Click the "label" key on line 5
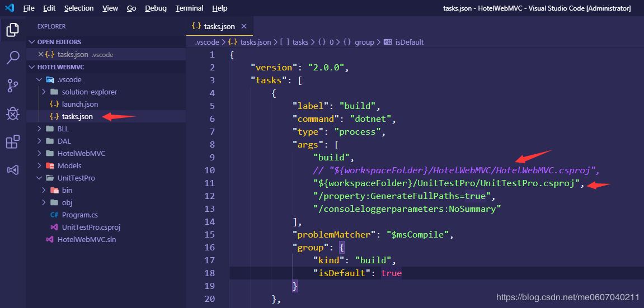Image resolution: width=644 pixels, height=308 pixels. [x=311, y=106]
